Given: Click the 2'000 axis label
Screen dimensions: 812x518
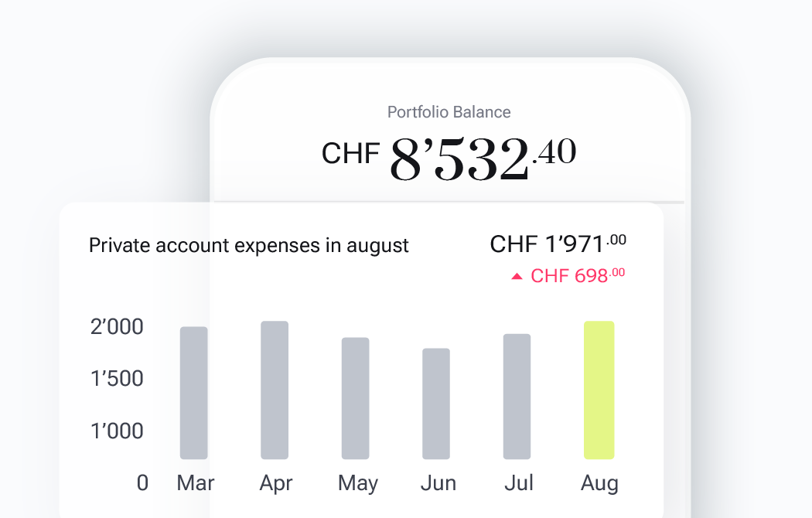Looking at the screenshot, I should (x=117, y=326).
